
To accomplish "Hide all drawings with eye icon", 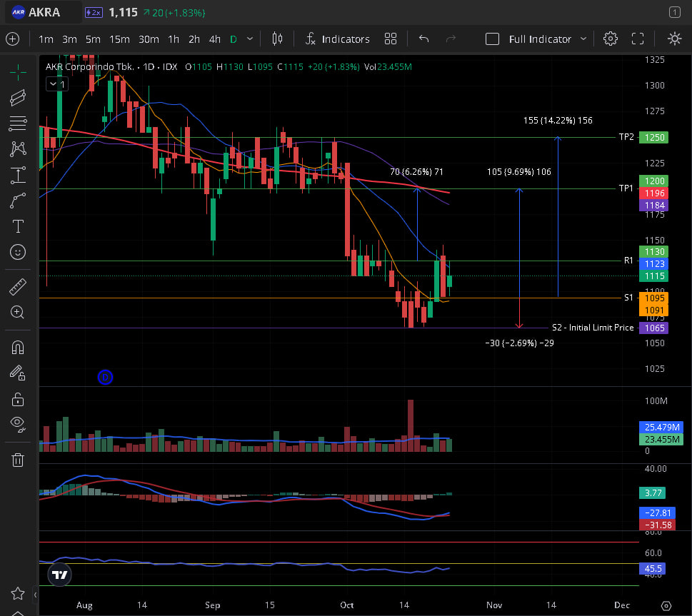I will 18,423.
